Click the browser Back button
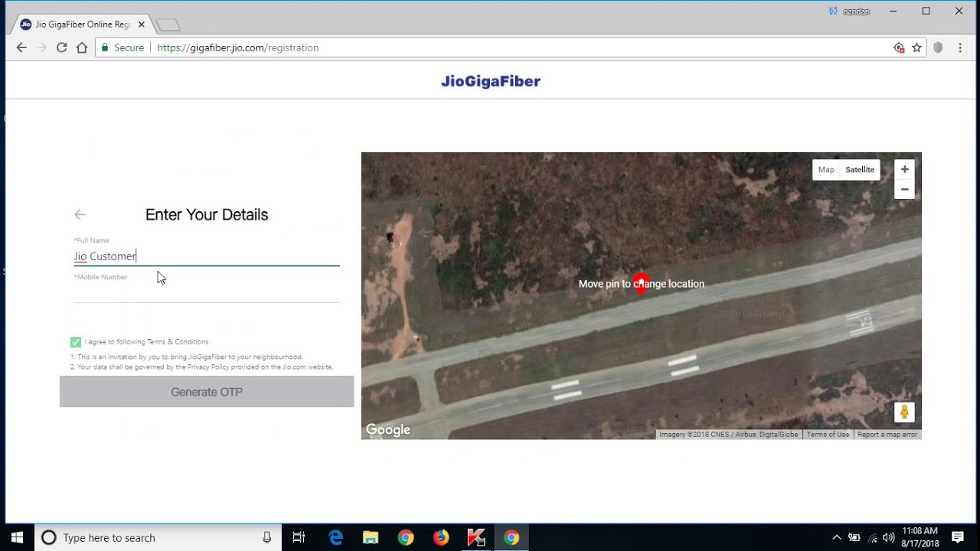The height and width of the screenshot is (551, 980). (21, 47)
